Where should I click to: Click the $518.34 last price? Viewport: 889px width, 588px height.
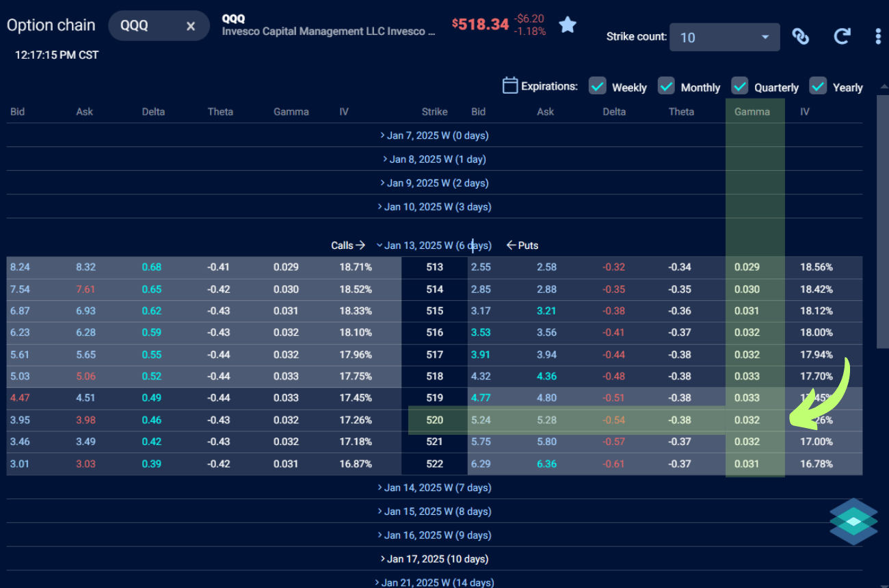[x=480, y=25]
